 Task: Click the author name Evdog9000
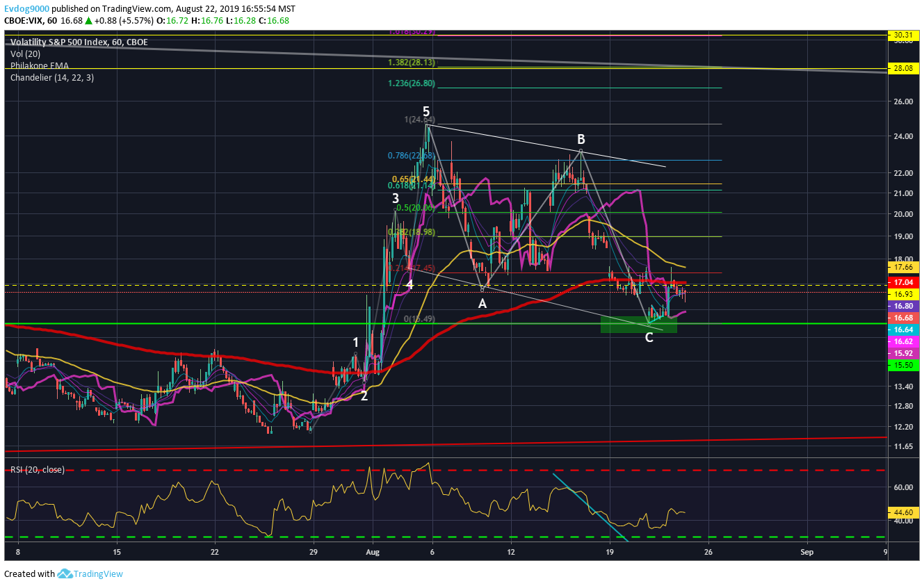26,9
